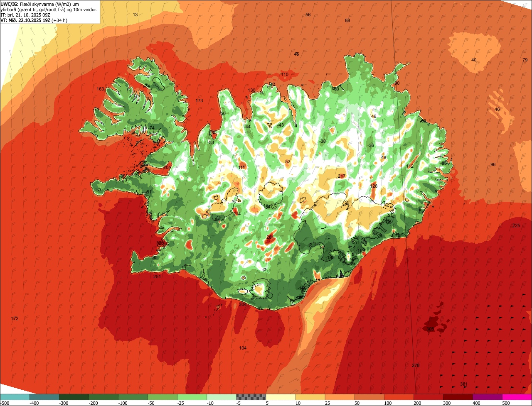This screenshot has width=532, height=406.
Task: Click the map value 52 in north-central Iceland
Action: coord(288,161)
